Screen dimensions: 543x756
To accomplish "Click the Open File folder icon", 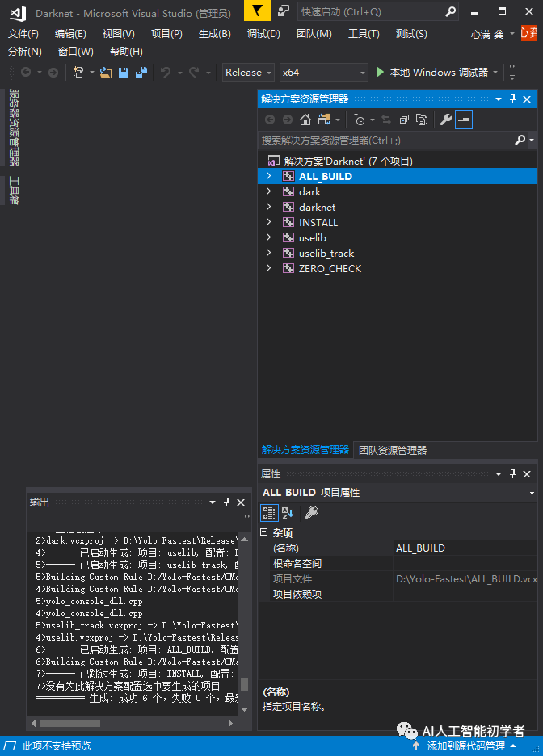I will coord(106,73).
